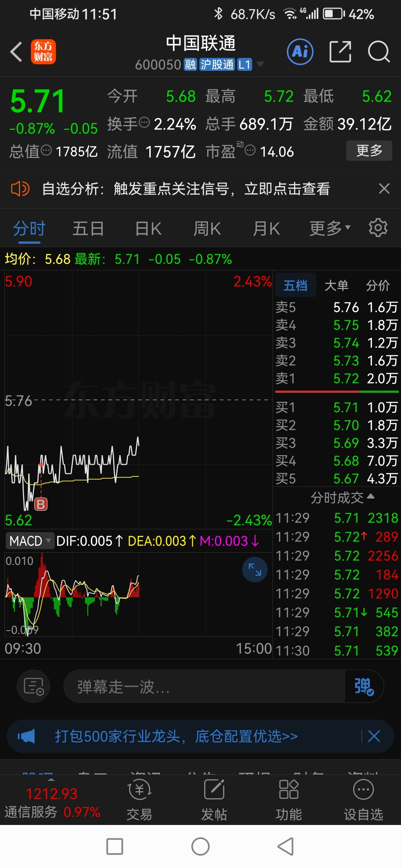Tap the 金额 39.12亿 value
Viewport: 401px width, 868px height.
[347, 124]
